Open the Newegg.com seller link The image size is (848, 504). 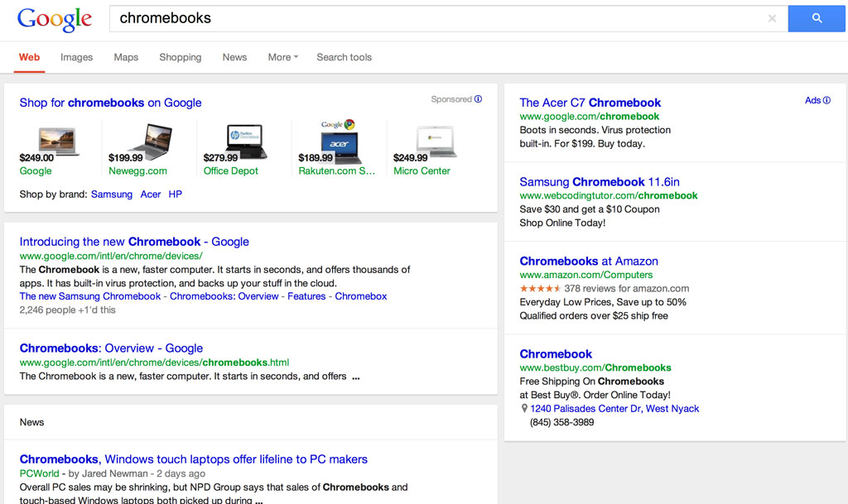click(x=138, y=170)
